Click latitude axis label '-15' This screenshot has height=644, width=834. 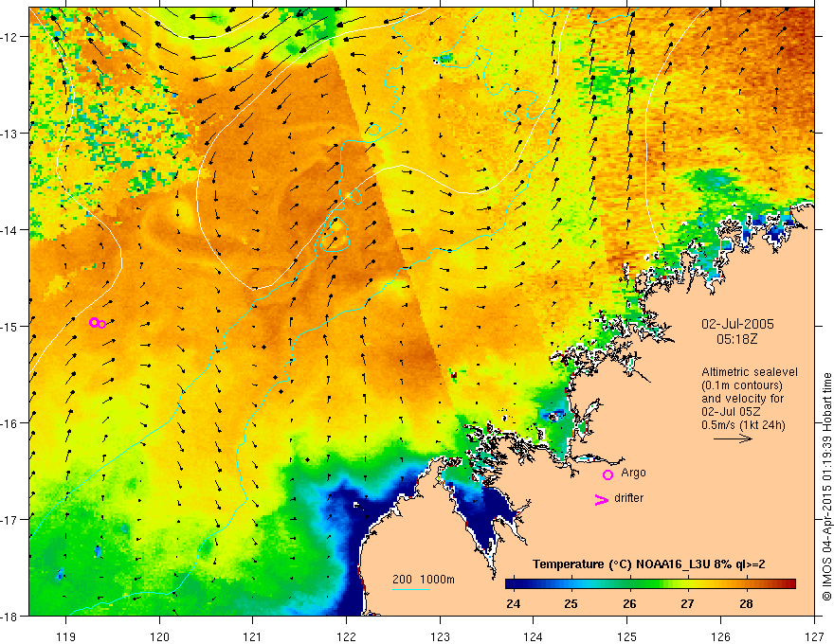coord(9,327)
